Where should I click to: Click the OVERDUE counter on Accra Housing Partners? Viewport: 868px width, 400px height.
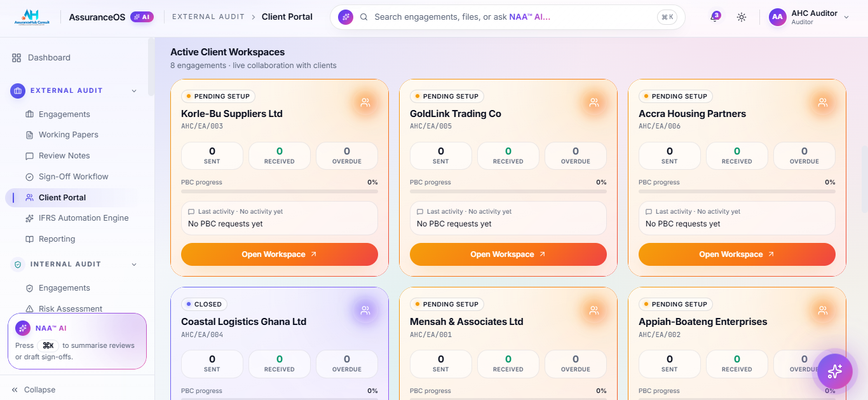804,156
